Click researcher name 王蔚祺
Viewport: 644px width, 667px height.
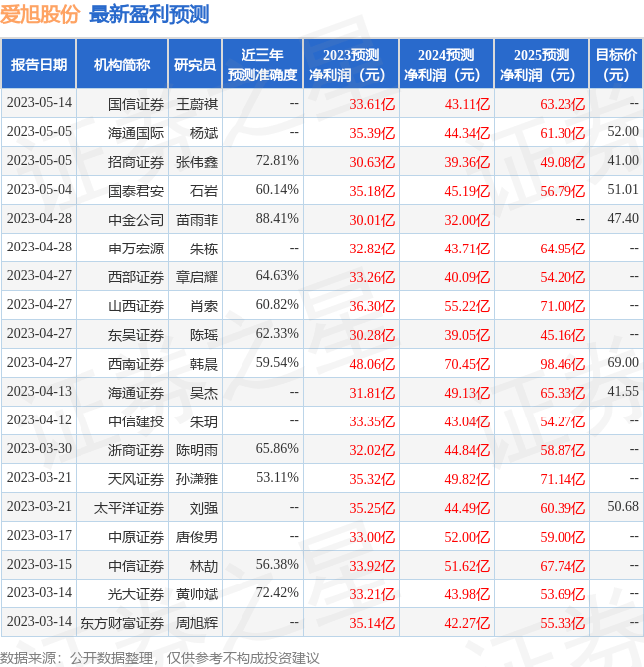197,104
